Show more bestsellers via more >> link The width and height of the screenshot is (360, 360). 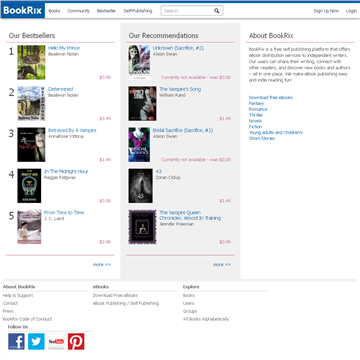coord(102,264)
